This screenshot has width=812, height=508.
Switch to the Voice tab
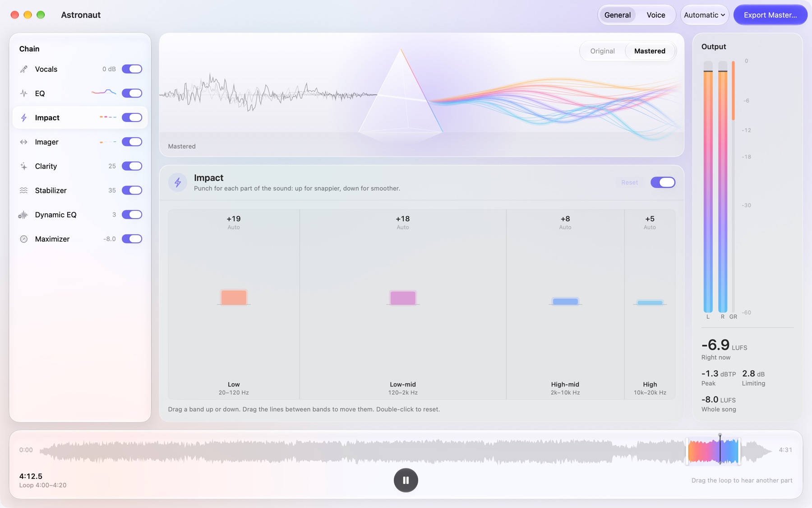click(656, 15)
